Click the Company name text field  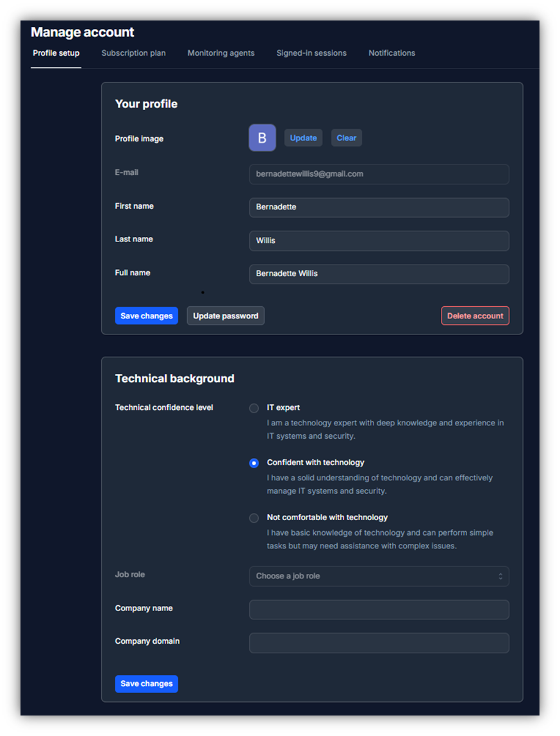click(379, 610)
